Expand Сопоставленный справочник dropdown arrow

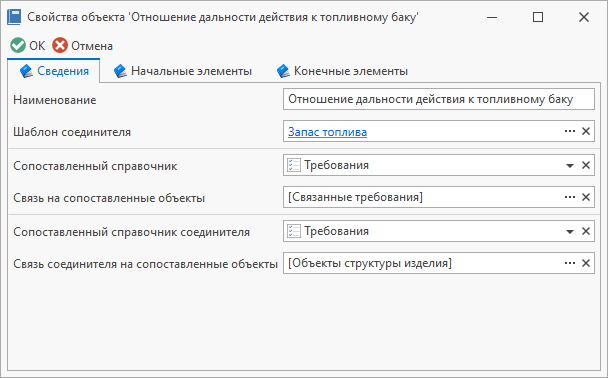tap(570, 166)
